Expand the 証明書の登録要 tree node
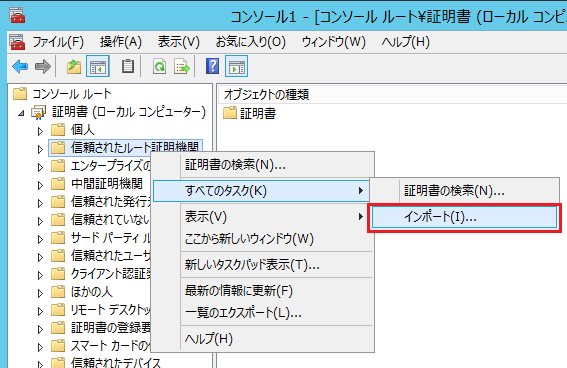This screenshot has height=368, width=567. click(40, 329)
